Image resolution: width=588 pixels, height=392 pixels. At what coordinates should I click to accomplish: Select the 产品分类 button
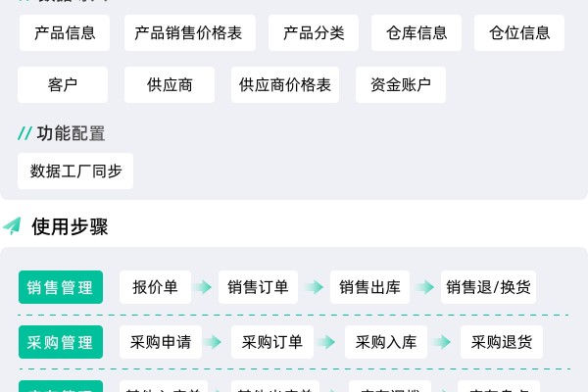[314, 33]
